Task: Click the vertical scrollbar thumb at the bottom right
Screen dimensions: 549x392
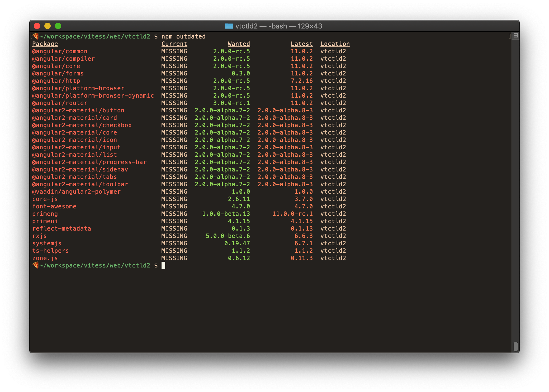Action: point(515,347)
